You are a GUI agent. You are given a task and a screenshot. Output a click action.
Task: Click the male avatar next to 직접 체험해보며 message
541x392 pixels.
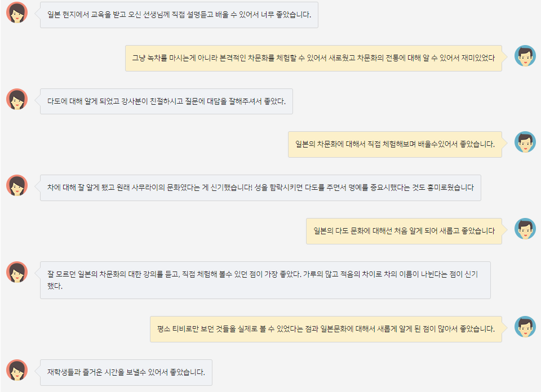point(525,142)
